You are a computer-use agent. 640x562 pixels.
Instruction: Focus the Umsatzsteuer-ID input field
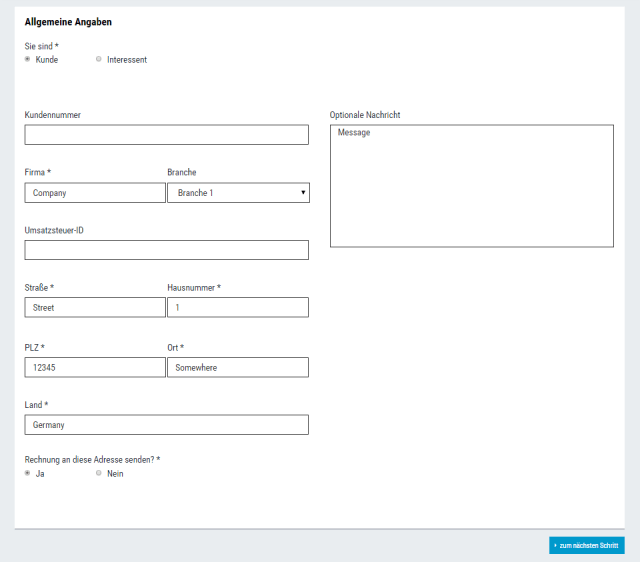coord(166,250)
